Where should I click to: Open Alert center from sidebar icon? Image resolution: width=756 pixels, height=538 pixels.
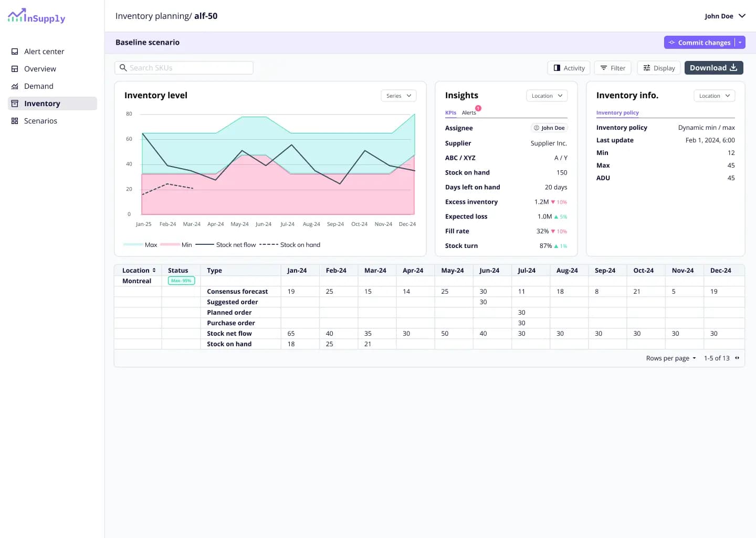coord(15,51)
